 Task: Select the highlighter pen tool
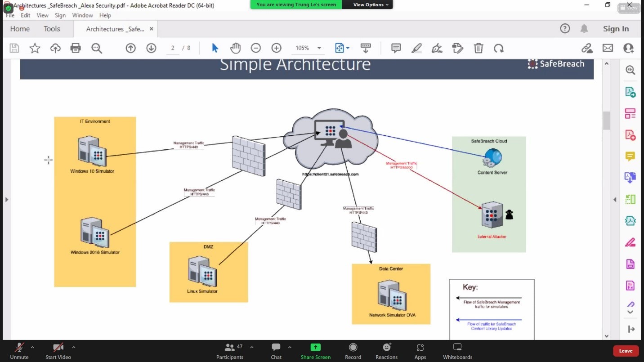(x=416, y=48)
